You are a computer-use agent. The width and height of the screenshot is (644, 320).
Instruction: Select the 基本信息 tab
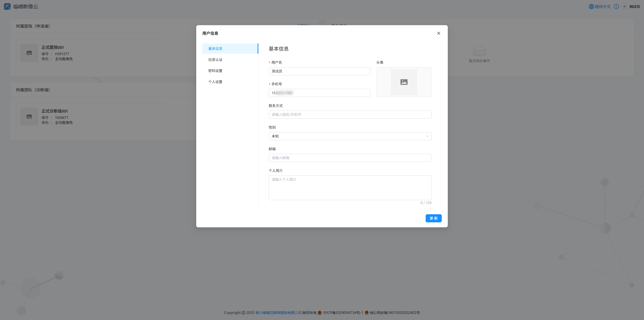(215, 49)
